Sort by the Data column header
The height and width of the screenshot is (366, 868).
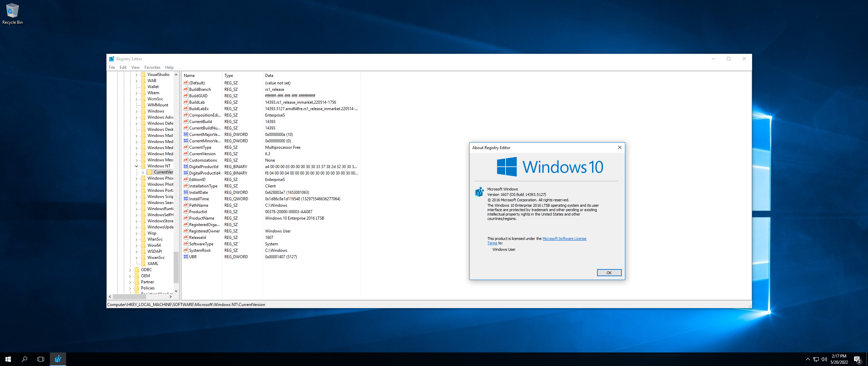[x=311, y=76]
